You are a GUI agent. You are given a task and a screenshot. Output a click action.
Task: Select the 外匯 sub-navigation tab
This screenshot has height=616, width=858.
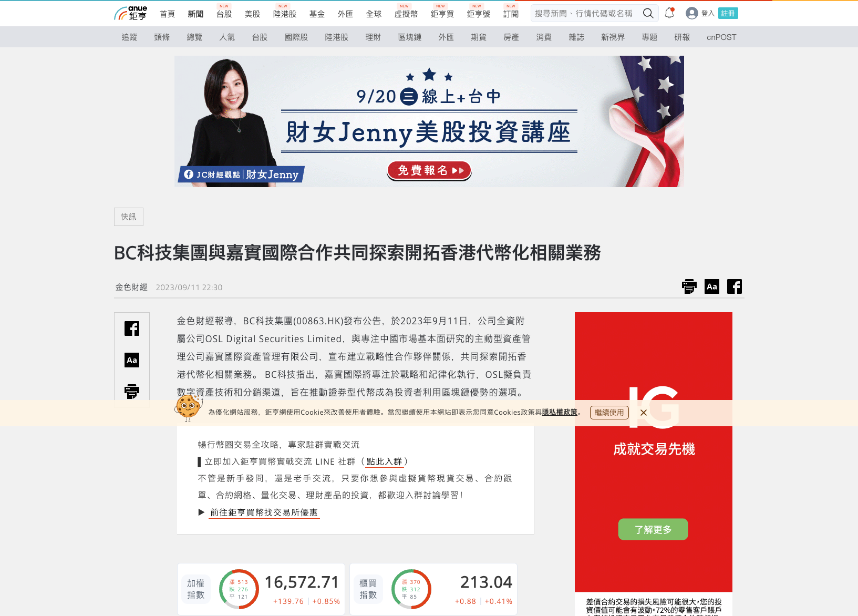(446, 37)
